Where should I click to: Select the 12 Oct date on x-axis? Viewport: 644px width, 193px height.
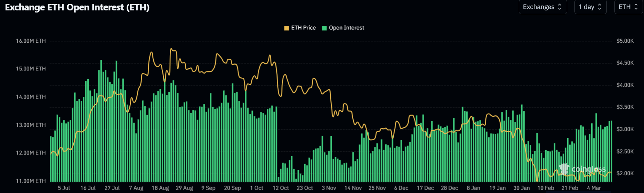(281, 188)
